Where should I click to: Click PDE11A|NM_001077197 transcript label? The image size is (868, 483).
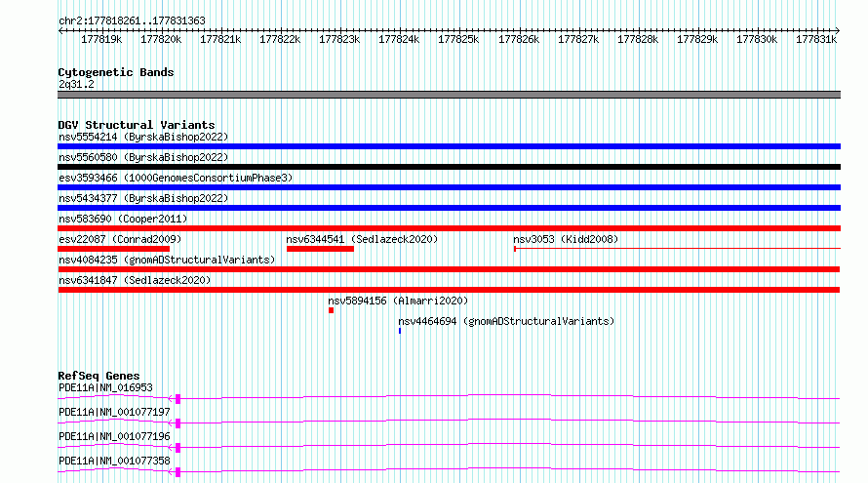(114, 412)
